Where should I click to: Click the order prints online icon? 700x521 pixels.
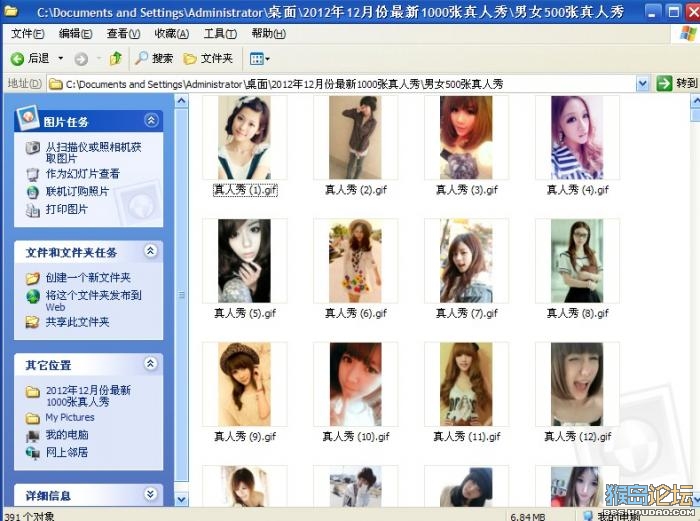coord(33,192)
